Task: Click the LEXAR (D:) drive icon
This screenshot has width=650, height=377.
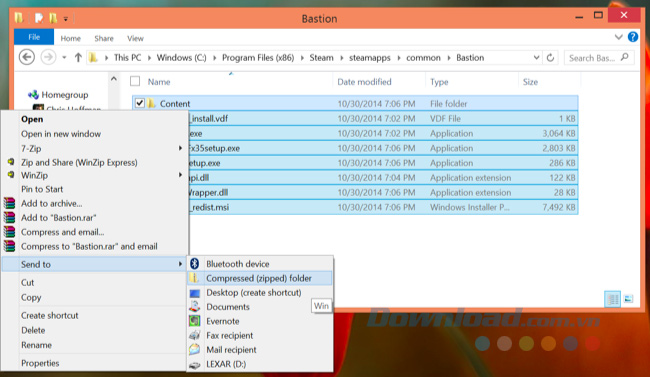Action: [x=194, y=365]
